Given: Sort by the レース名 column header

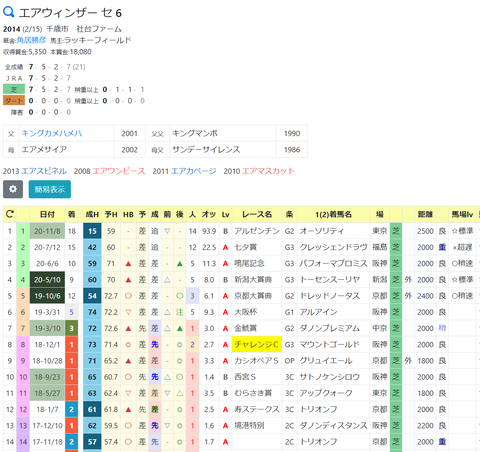Looking at the screenshot, I should 257,214.
